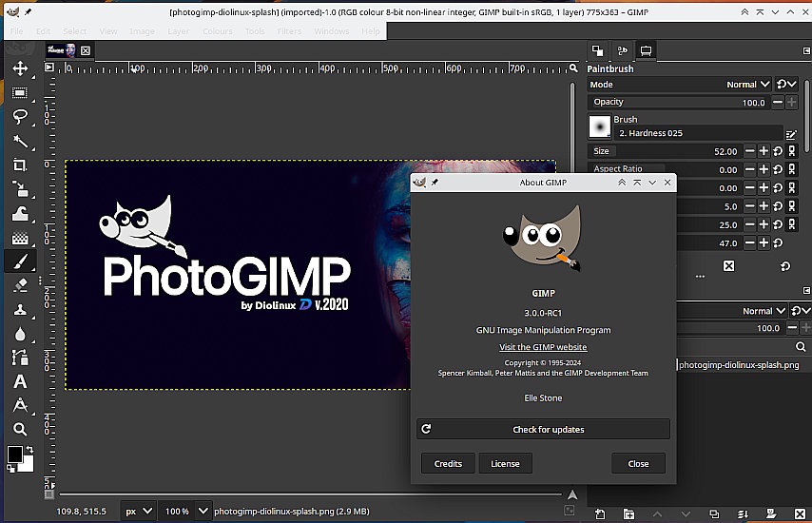Image resolution: width=812 pixels, height=523 pixels.
Task: Choose the Fuzzy Select magic wand tool
Action: click(x=19, y=142)
